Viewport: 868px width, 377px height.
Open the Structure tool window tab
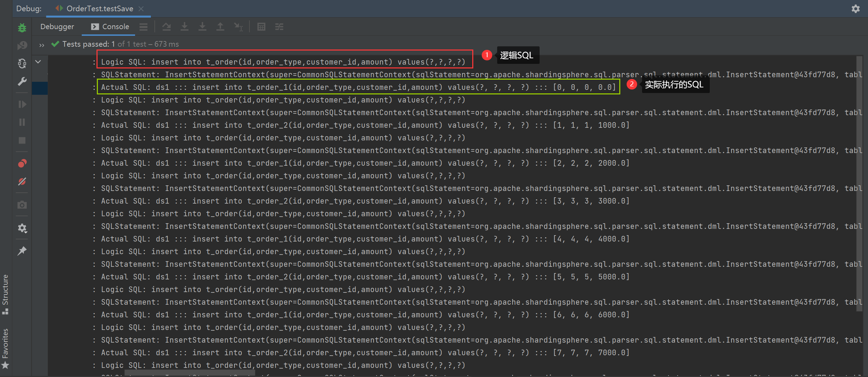[6, 294]
